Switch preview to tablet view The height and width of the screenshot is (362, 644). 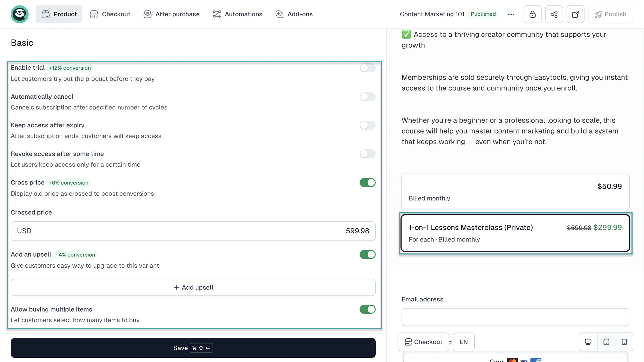(x=606, y=342)
